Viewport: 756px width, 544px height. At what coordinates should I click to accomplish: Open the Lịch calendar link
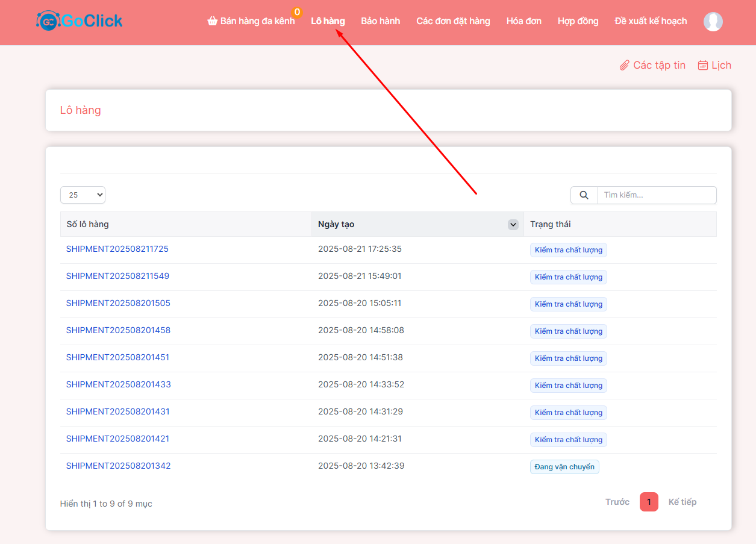[x=714, y=65]
